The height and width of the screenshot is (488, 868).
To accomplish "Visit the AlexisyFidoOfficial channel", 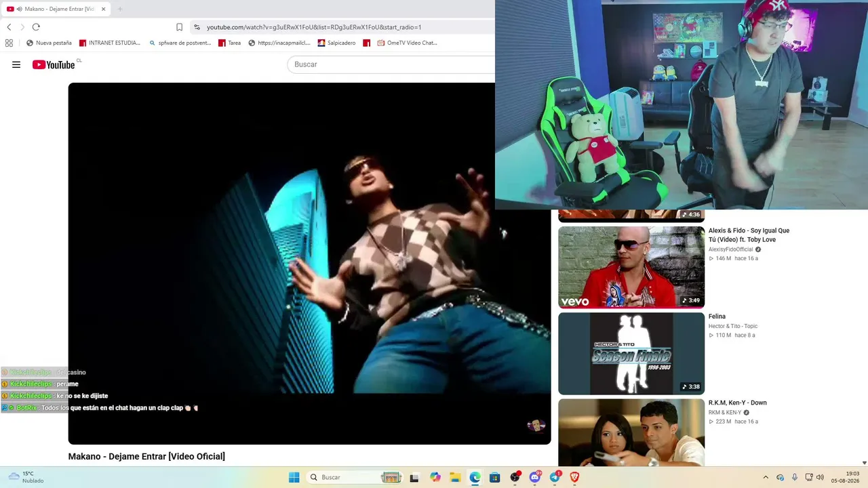I will click(x=731, y=249).
